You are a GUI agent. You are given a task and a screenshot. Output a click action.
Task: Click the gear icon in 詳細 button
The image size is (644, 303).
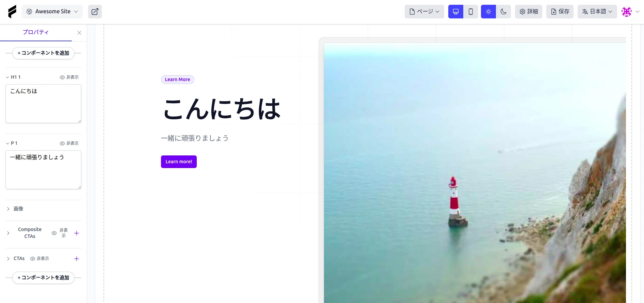pos(522,12)
